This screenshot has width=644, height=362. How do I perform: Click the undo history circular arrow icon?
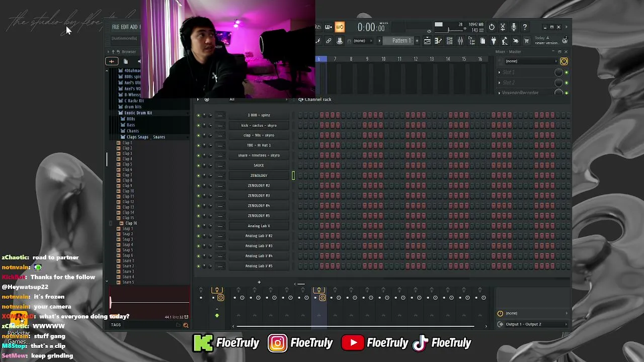tap(492, 27)
